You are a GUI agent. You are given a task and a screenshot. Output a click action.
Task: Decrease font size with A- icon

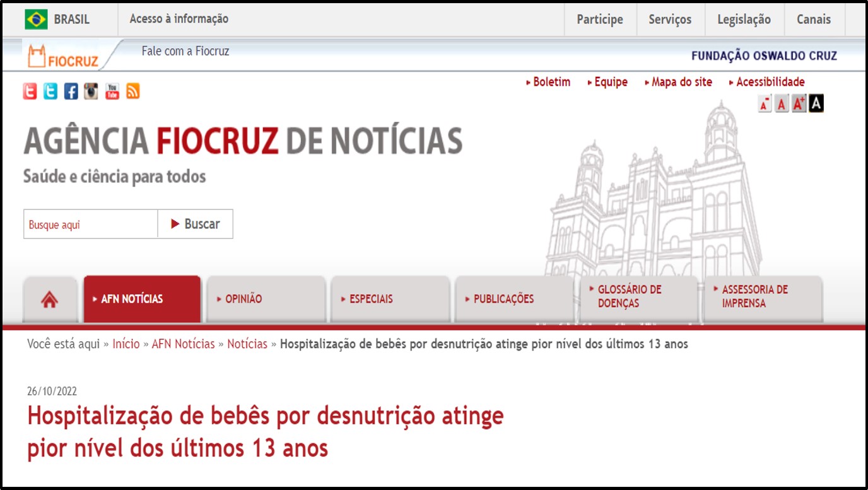(x=765, y=104)
